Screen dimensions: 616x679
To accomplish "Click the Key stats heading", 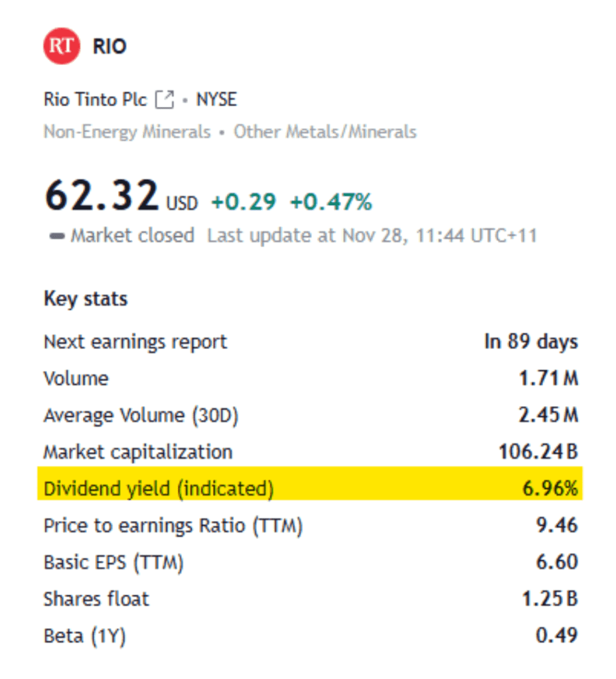I will click(x=85, y=299).
